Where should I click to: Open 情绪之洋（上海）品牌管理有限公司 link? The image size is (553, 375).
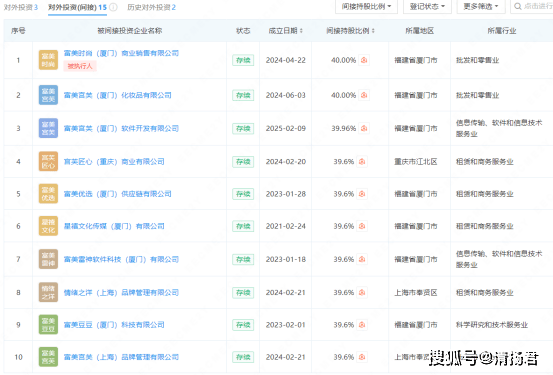(x=121, y=292)
